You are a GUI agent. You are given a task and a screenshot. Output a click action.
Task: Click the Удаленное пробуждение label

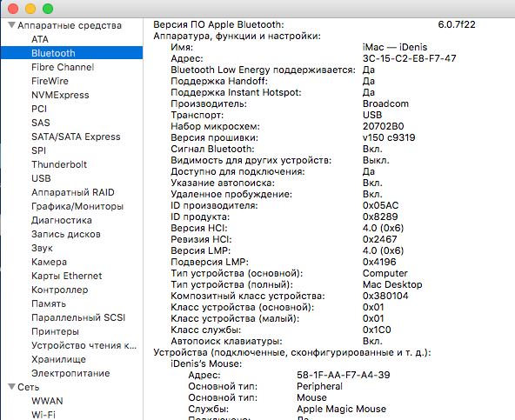point(231,195)
